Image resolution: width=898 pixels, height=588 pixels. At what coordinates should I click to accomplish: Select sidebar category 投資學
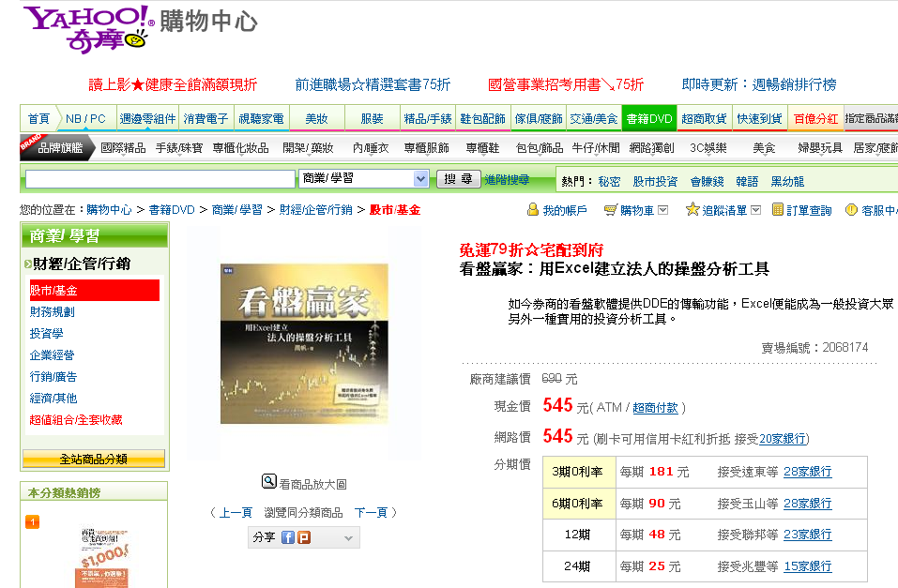point(46,334)
